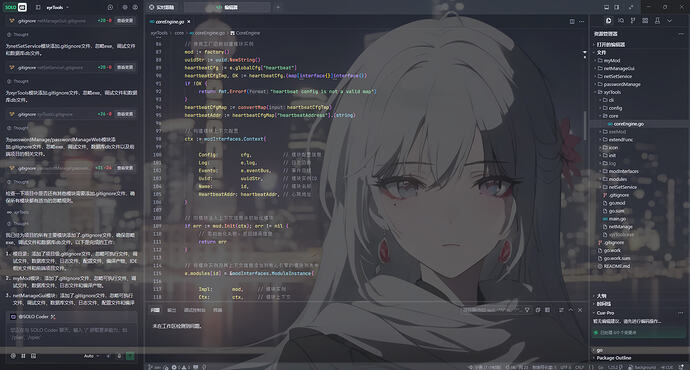This screenshot has width=690, height=370.
Task: Remove the @SOLO Coder agent tag
Action: (53, 317)
